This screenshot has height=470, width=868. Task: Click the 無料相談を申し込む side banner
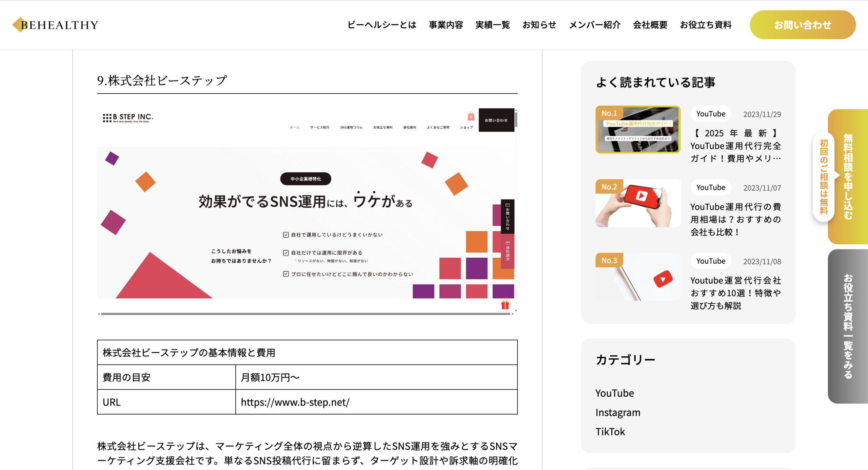tap(848, 176)
